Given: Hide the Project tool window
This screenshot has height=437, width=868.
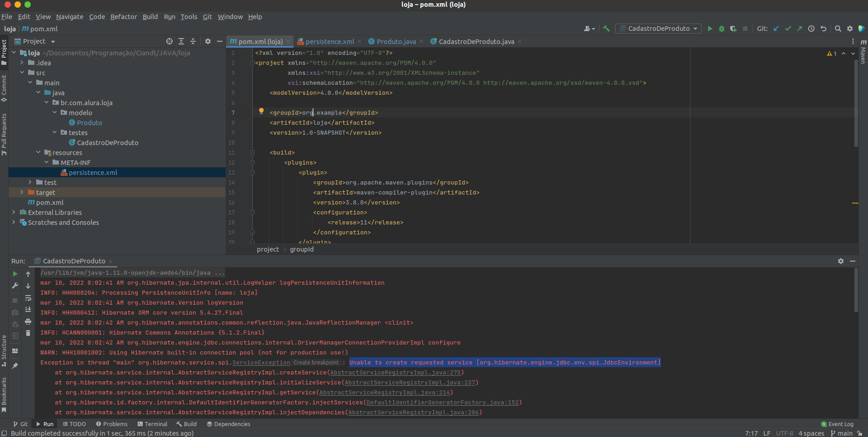Looking at the screenshot, I should pos(220,41).
